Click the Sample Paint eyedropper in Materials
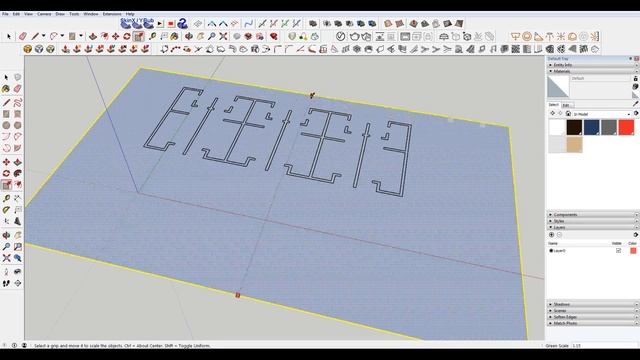Viewport: 640px width, 360px height. pyautogui.click(x=636, y=104)
